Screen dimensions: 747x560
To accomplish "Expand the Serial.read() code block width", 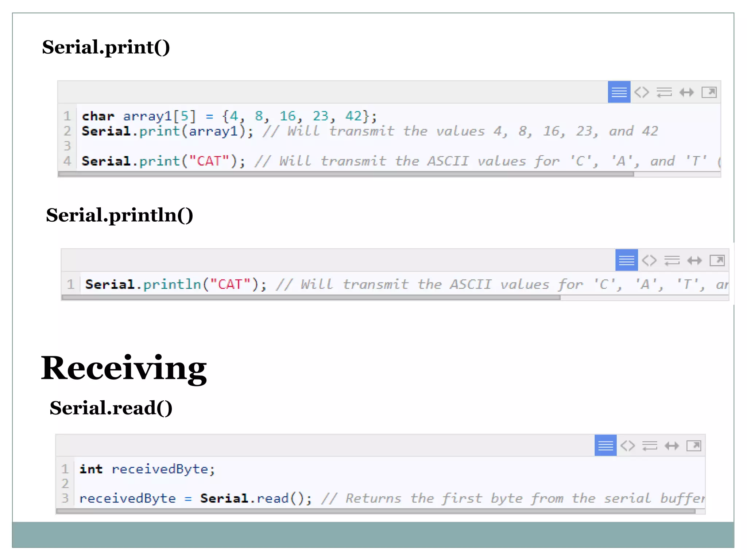I will click(671, 446).
